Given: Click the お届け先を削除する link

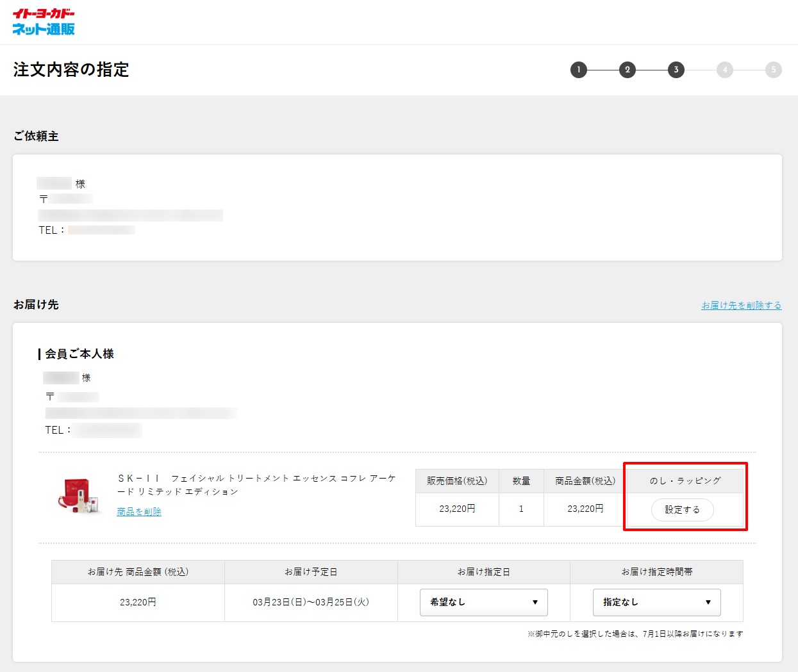Looking at the screenshot, I should (x=741, y=306).
